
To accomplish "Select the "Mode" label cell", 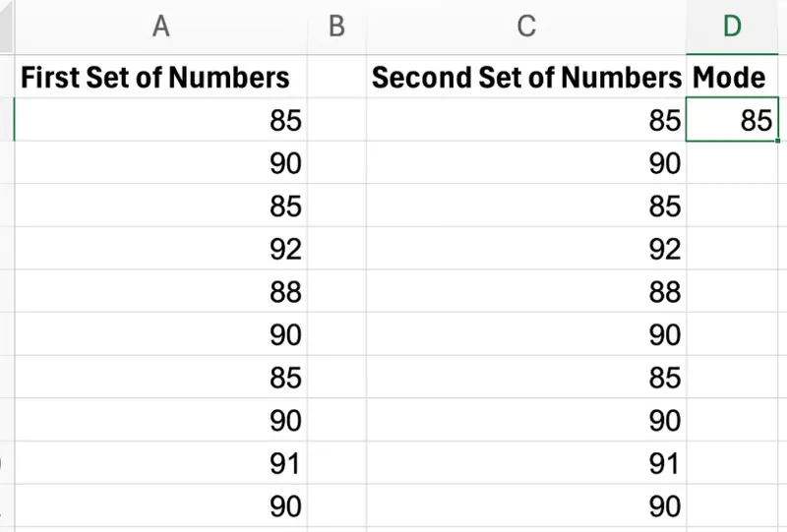I will 732,78.
